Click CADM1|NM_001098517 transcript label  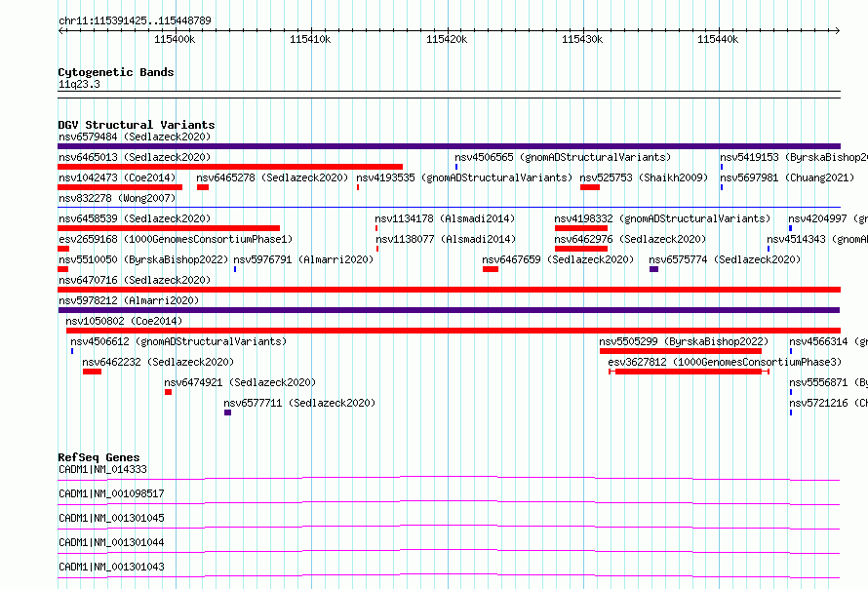pyautogui.click(x=111, y=493)
